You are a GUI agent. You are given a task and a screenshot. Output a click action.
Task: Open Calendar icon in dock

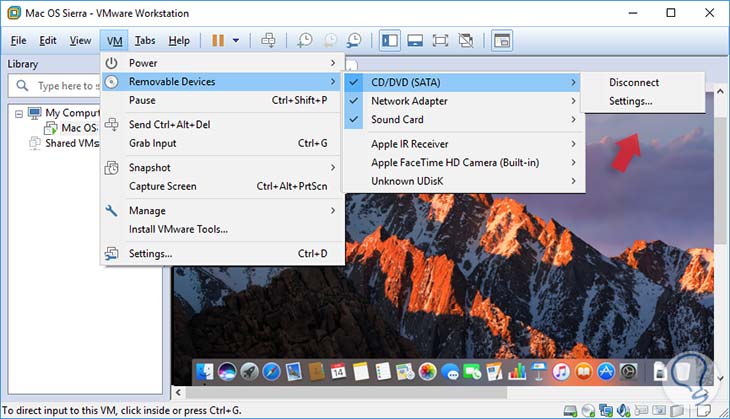click(x=338, y=372)
